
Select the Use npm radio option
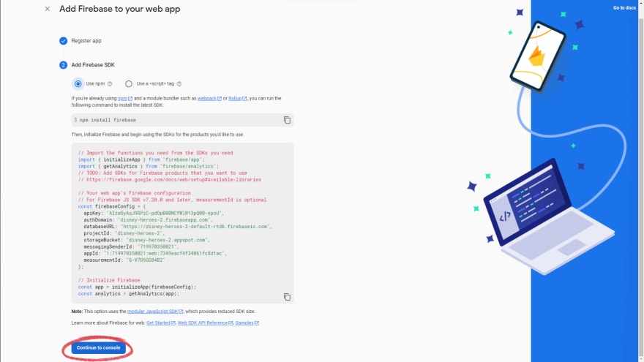[x=78, y=83]
